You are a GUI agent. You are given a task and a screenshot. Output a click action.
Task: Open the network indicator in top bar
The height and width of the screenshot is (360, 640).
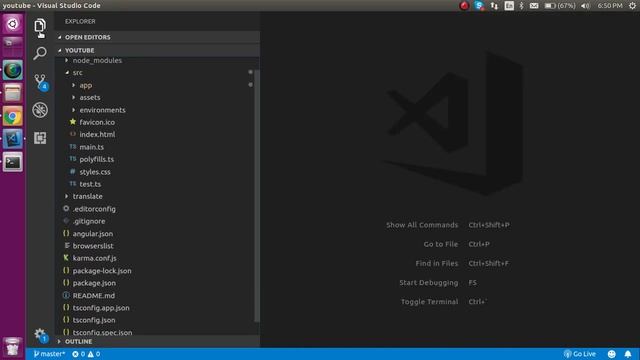[494, 6]
